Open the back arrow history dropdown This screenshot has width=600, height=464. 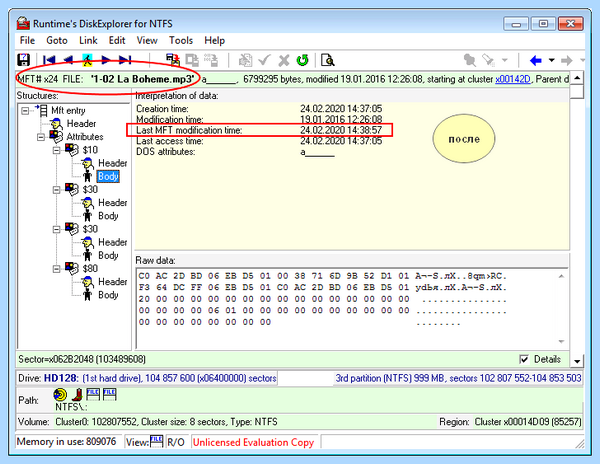551,60
